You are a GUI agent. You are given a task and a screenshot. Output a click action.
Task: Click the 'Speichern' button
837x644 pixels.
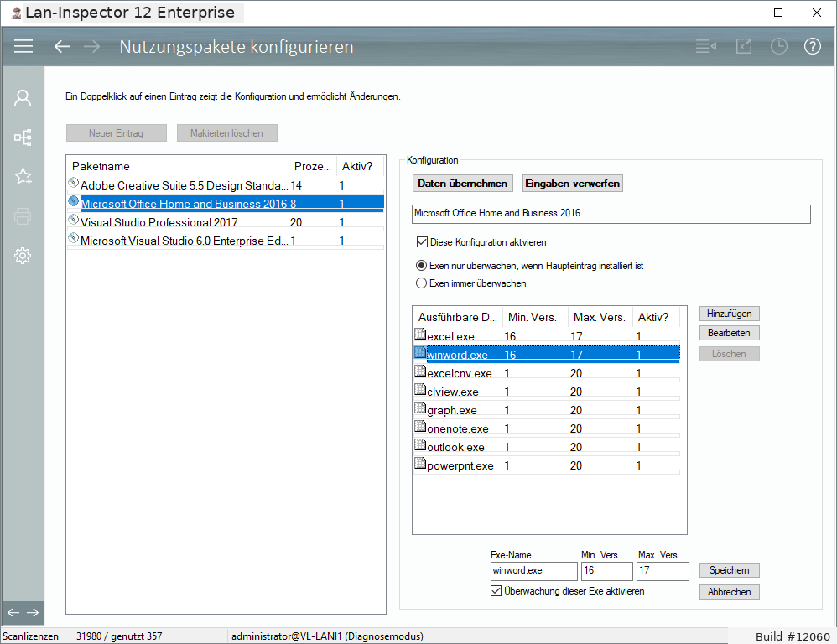pos(729,570)
